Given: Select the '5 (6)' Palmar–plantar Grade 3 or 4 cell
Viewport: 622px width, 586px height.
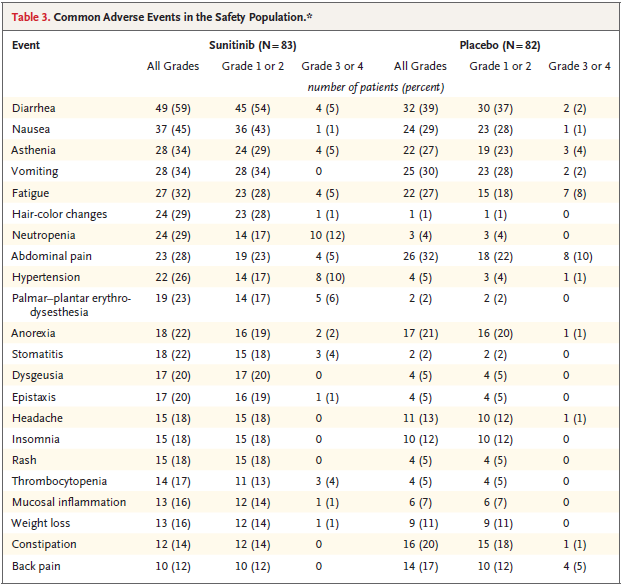Looking at the screenshot, I should [x=327, y=298].
